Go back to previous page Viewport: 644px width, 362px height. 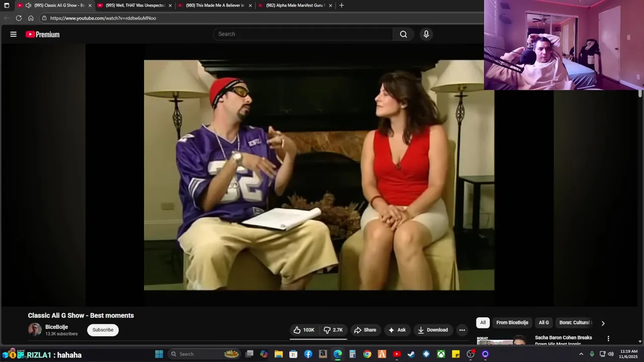7,18
